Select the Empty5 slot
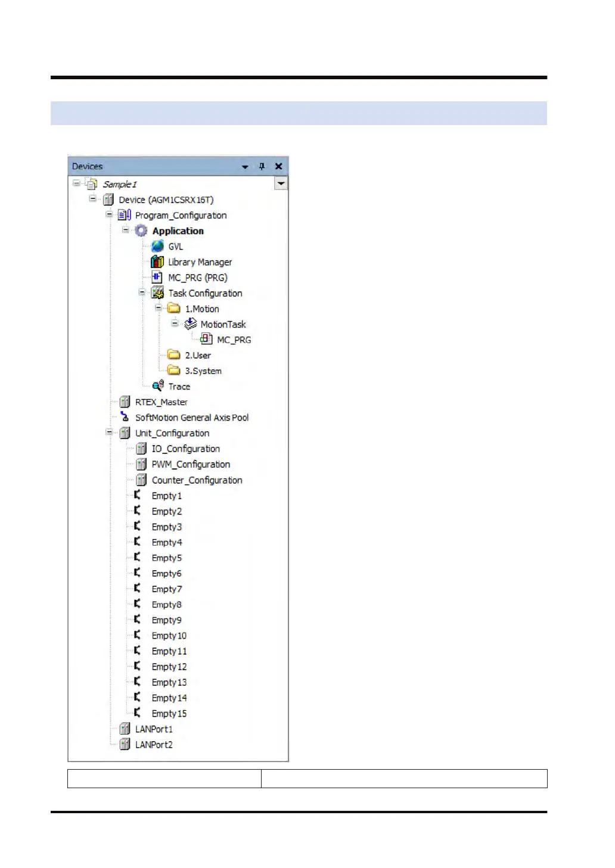 tap(167, 558)
